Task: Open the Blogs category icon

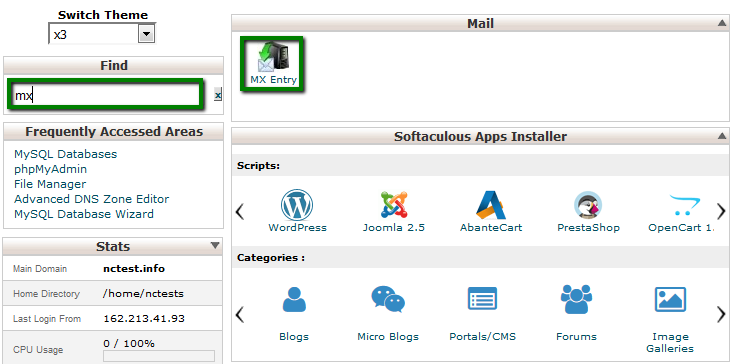Action: (x=294, y=299)
